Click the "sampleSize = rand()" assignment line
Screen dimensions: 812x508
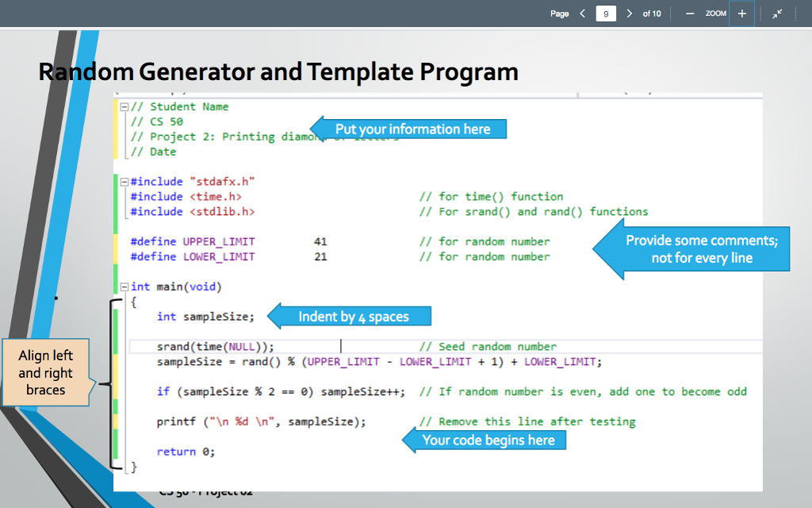(380, 362)
